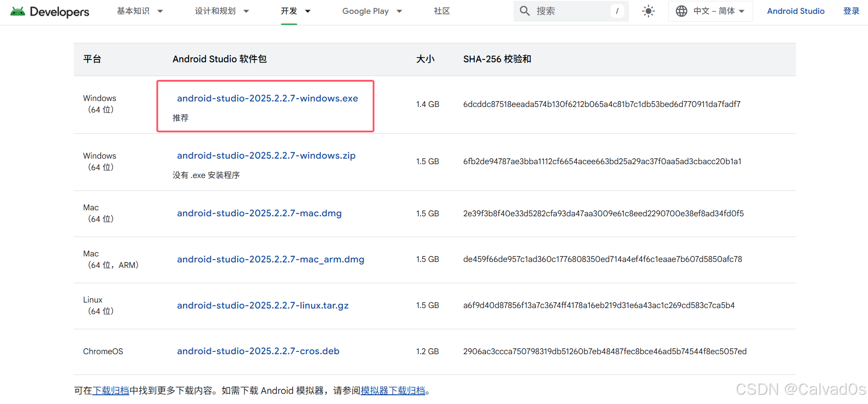Click the SHA-256 hash starting with 2e39f3b8
This screenshot has width=868, height=404.
[x=604, y=214]
